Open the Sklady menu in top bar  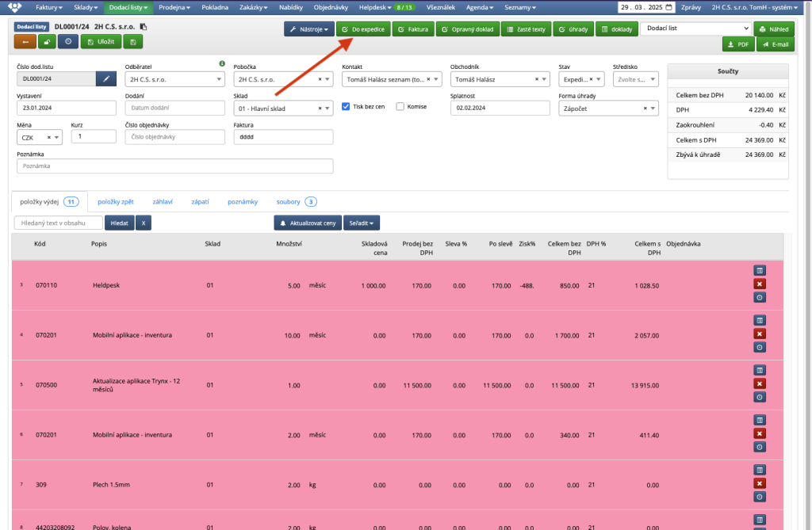[x=87, y=7]
